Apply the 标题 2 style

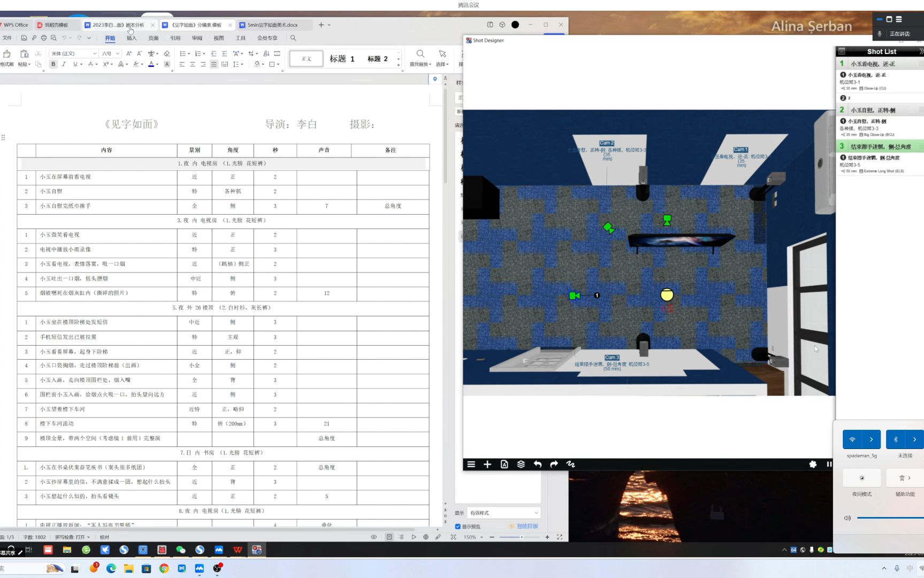pyautogui.click(x=378, y=59)
